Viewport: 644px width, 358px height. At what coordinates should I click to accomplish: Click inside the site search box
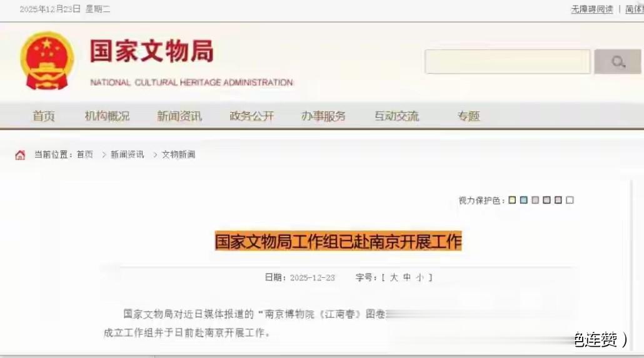point(508,62)
